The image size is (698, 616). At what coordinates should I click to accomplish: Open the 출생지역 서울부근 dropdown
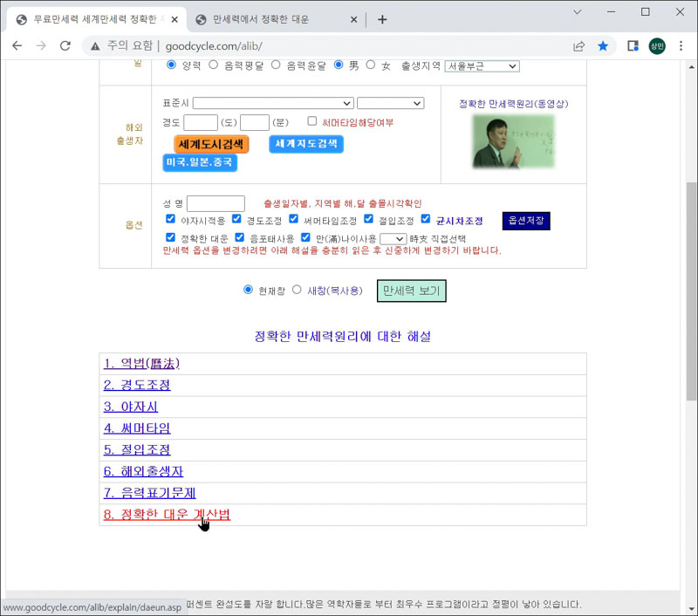click(482, 65)
